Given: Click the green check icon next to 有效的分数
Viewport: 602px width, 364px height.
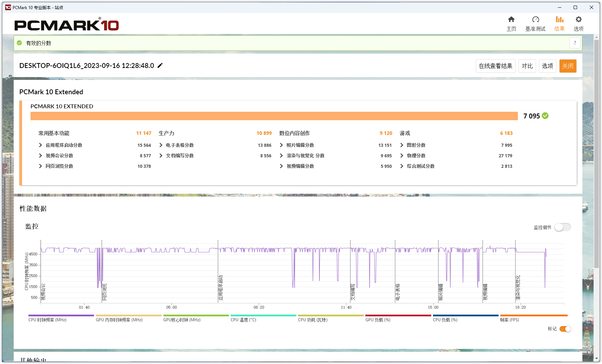Looking at the screenshot, I should 19,43.
